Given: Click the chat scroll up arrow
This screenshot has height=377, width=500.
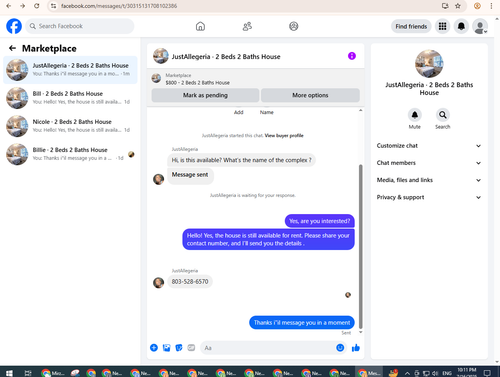Looking at the screenshot, I should [360, 110].
